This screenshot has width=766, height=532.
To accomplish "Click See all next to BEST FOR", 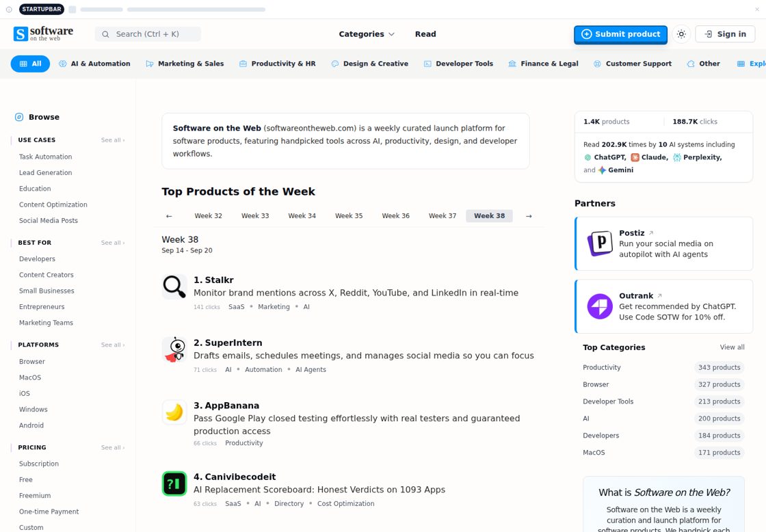I will (113, 243).
